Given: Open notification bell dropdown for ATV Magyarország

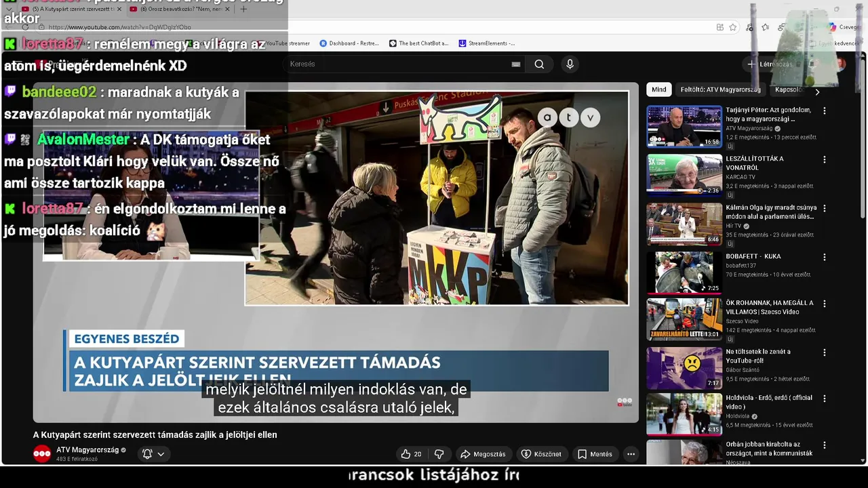Looking at the screenshot, I should tap(153, 454).
